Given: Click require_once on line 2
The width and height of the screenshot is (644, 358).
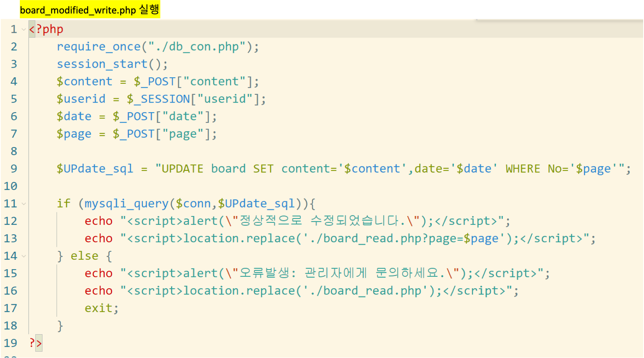Looking at the screenshot, I should 99,47.
